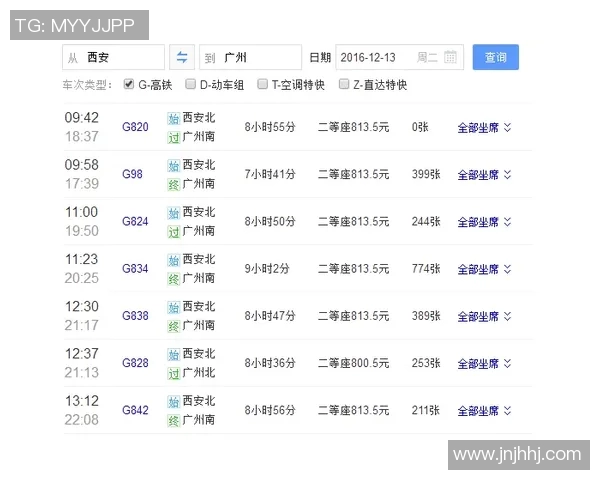This screenshot has height=480, width=600.
Task: Click the 终 terminal icon for G98
Action: point(174,185)
